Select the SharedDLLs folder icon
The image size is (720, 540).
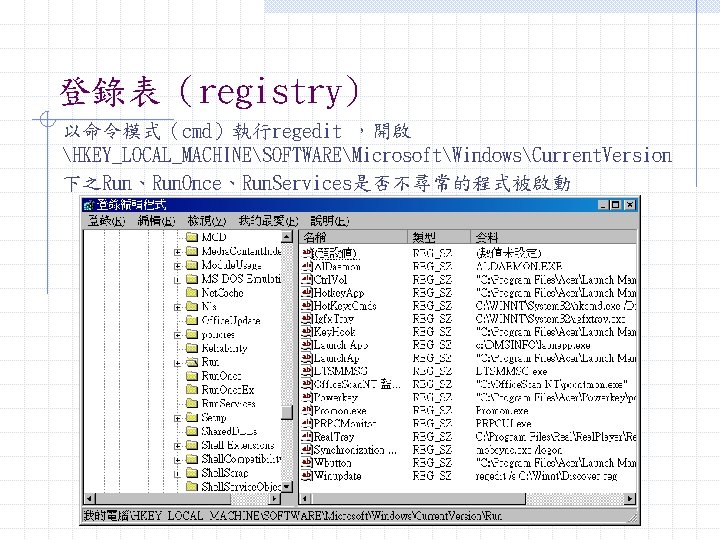[x=192, y=431]
